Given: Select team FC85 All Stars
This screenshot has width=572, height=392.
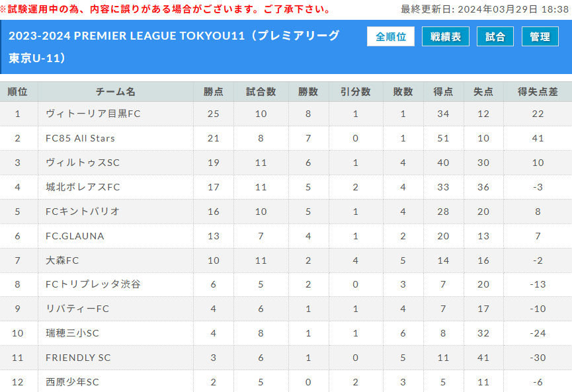Looking at the screenshot, I should pos(80,138).
